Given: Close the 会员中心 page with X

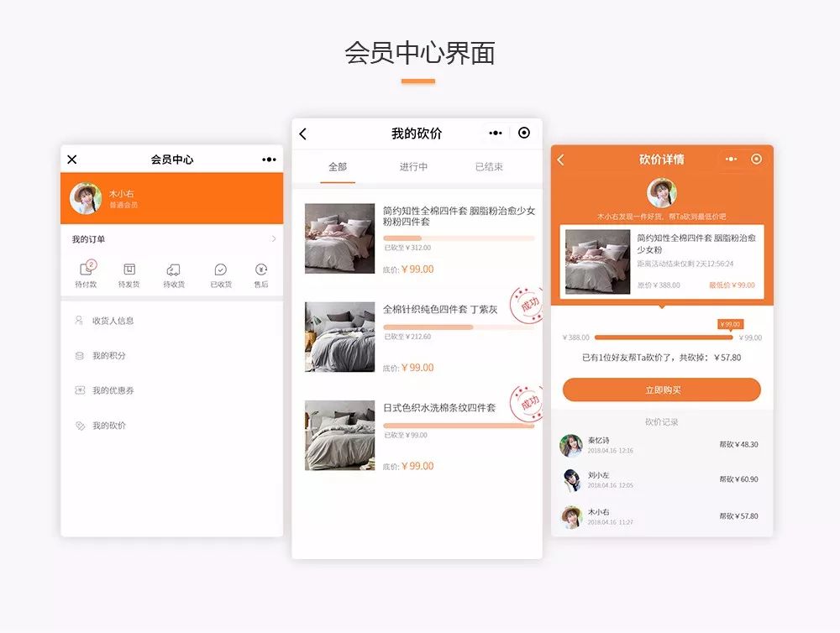Looking at the screenshot, I should tap(72, 160).
